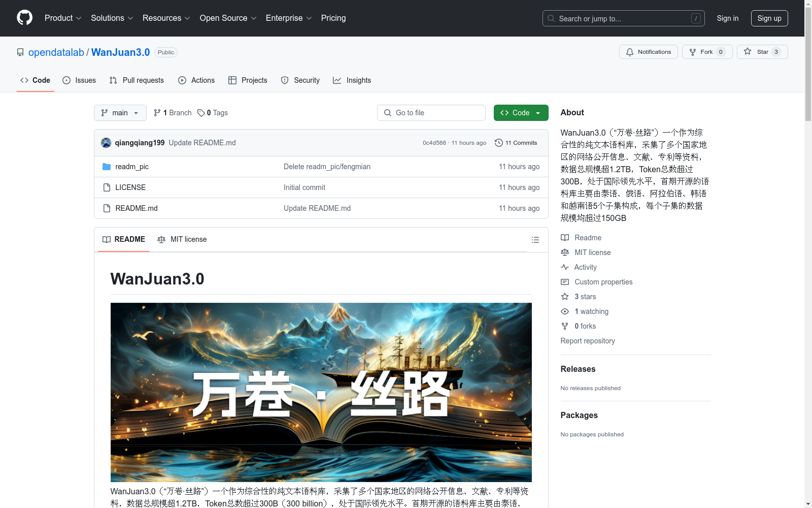The height and width of the screenshot is (508, 812).
Task: Click the Search or jump to field
Action: (624, 18)
